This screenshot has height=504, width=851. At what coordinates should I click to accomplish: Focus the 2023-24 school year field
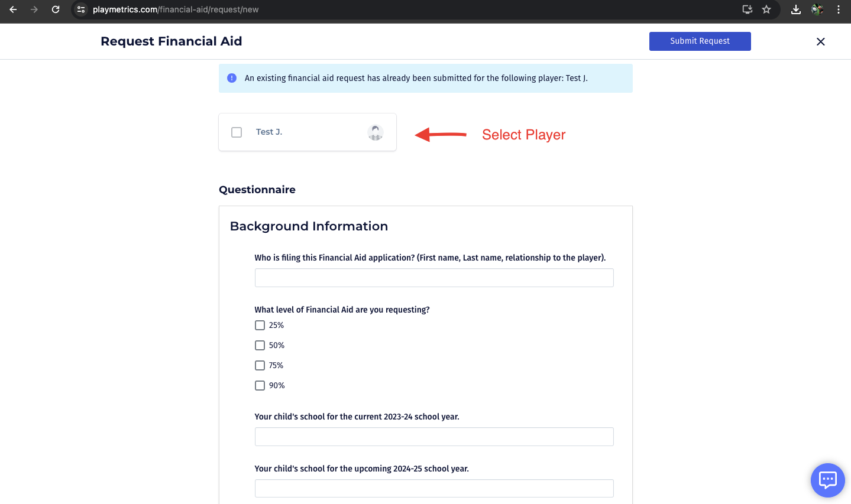pyautogui.click(x=434, y=437)
